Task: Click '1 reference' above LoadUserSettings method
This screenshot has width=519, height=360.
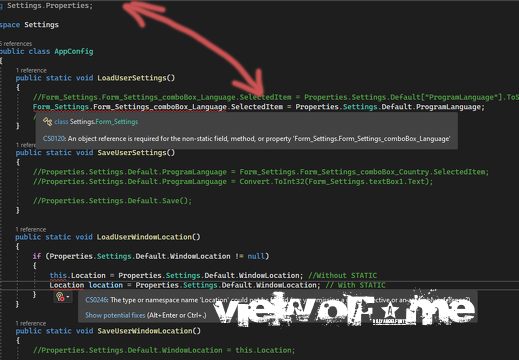Action: 31,70
